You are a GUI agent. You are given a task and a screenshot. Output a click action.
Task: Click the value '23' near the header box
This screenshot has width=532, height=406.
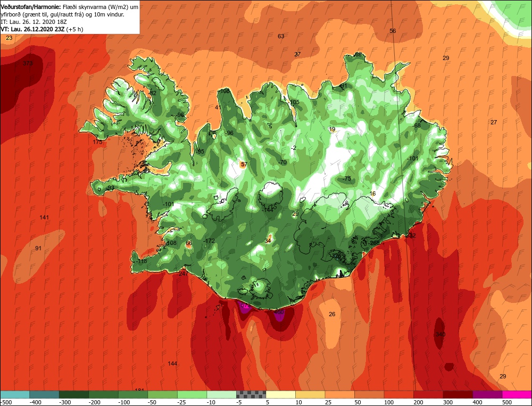9,38
